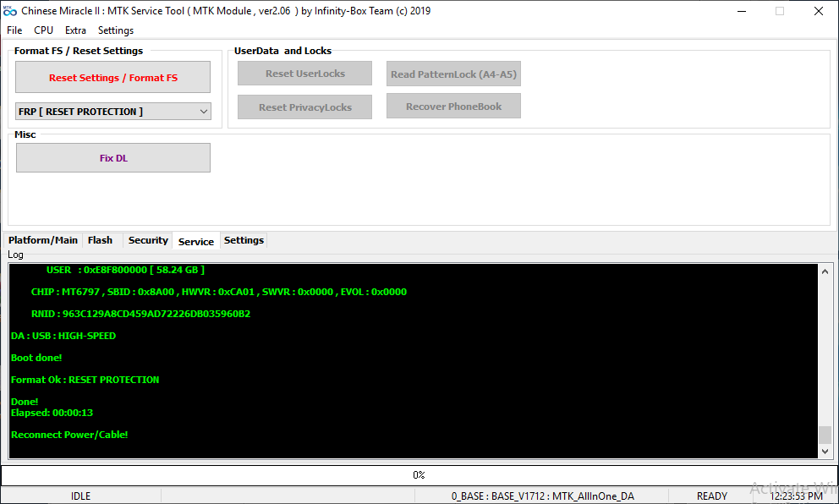Viewport: 839px width, 504px height.
Task: Switch to the Platform/Main tab
Action: tap(43, 240)
